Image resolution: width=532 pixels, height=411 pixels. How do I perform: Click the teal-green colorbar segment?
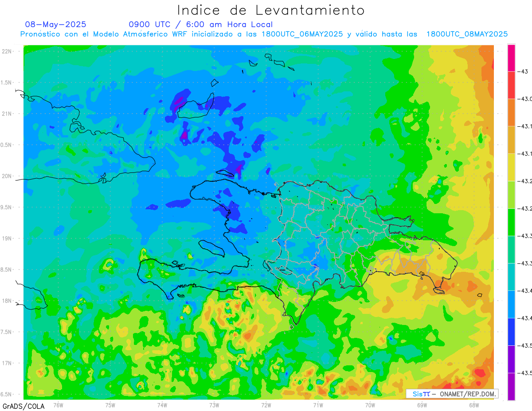pos(511,250)
